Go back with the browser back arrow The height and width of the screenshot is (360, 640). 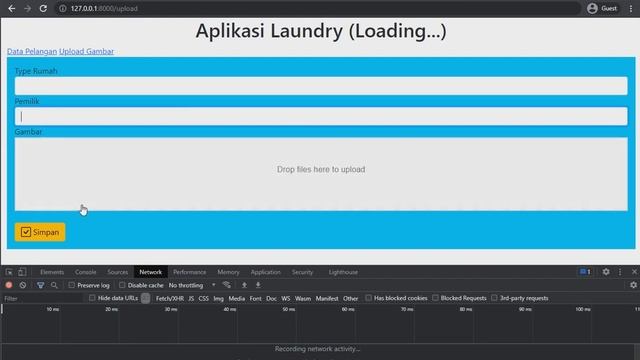11,8
